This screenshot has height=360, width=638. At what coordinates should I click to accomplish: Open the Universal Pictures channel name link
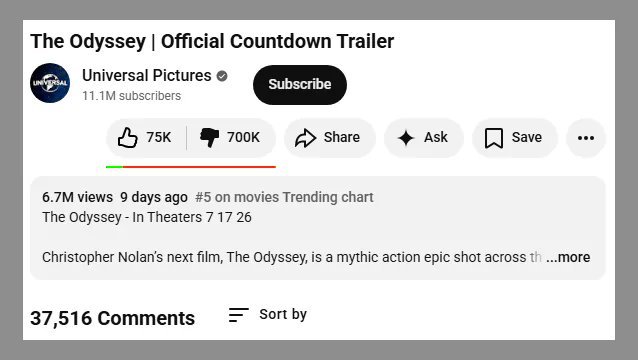pos(146,76)
